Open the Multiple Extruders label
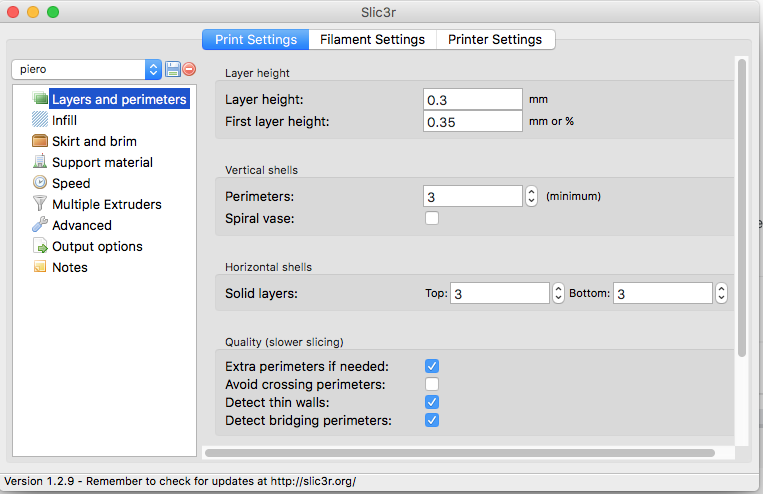The width and height of the screenshot is (763, 494). [107, 204]
